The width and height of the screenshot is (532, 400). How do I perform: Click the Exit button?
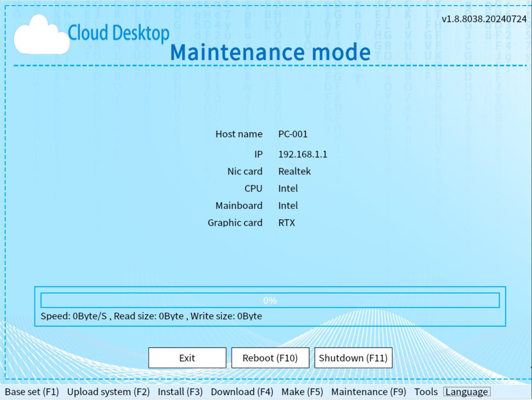[x=187, y=358]
